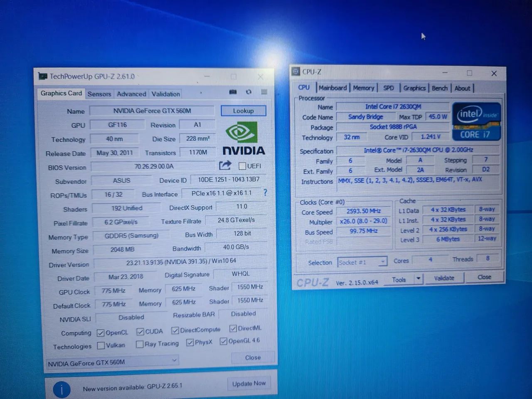Switch to GPU-Z Advanced tab
This screenshot has width=532, height=399.
pyautogui.click(x=131, y=94)
